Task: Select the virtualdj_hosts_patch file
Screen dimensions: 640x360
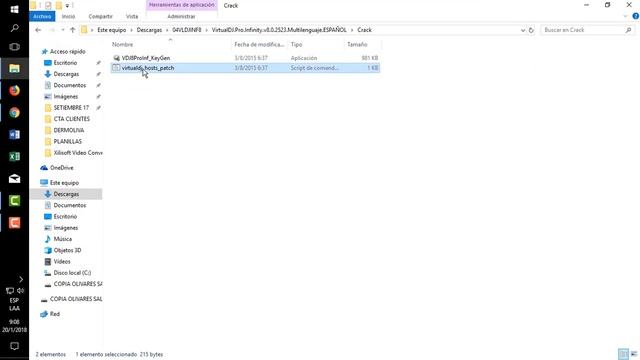Action: (148, 68)
